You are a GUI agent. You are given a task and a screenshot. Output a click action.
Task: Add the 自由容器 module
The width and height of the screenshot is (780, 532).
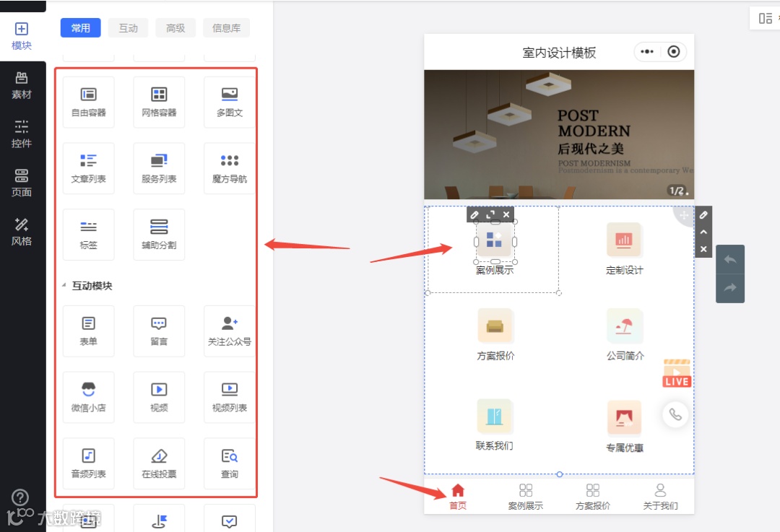coord(89,102)
